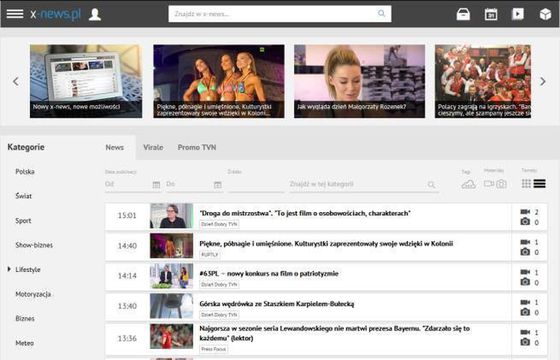Switch to the Promo TVN tab
Image resolution: width=560 pixels, height=360 pixels.
click(197, 148)
